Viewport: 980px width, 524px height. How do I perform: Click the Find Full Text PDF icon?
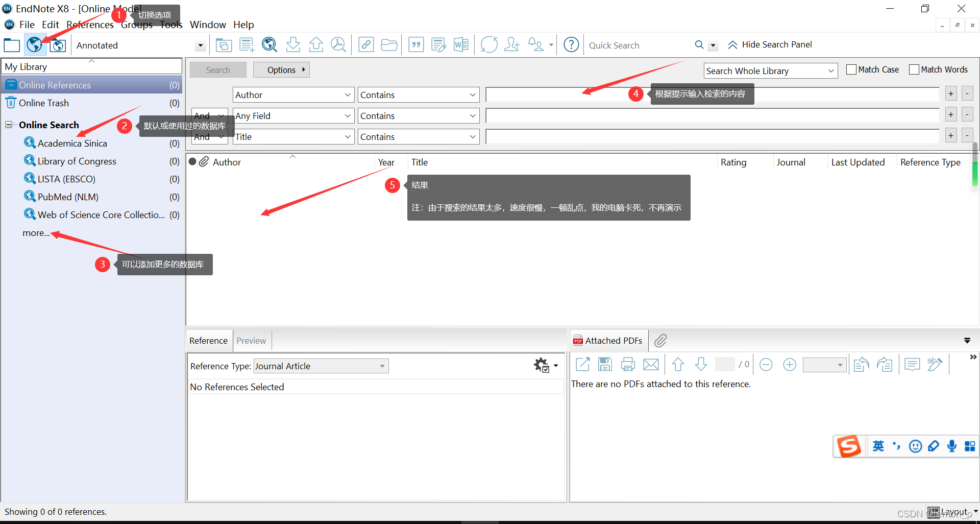(x=338, y=45)
